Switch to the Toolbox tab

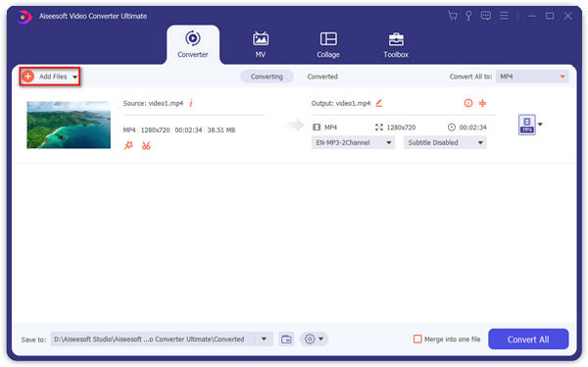[396, 44]
